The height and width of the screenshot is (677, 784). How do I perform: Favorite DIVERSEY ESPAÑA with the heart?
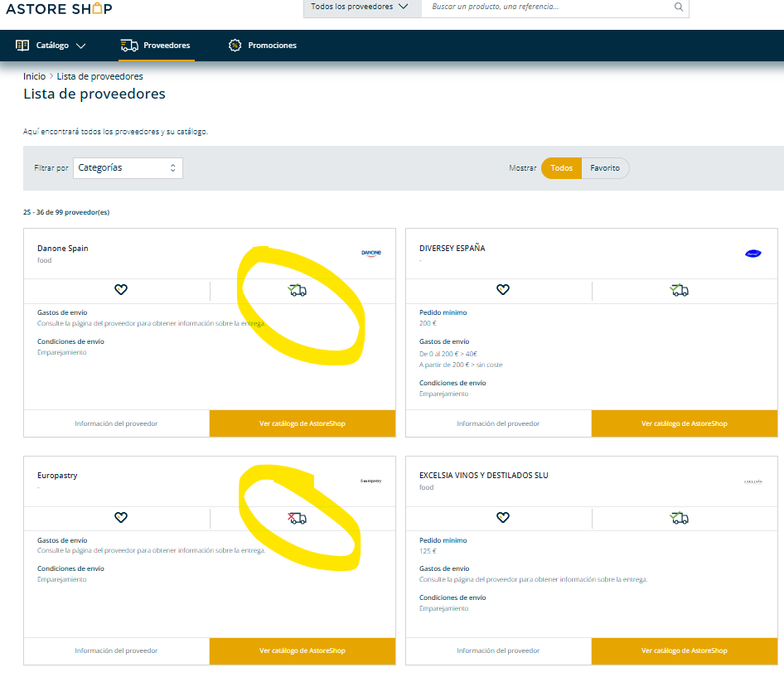[x=503, y=289]
